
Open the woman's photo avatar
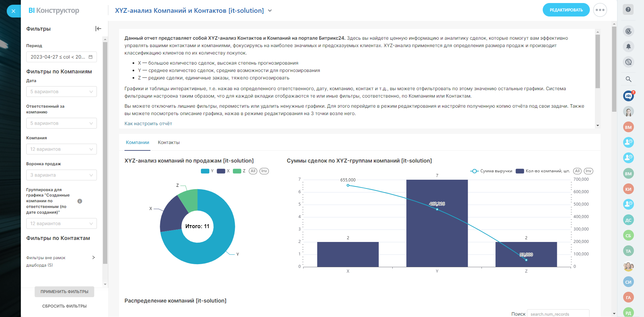click(628, 111)
